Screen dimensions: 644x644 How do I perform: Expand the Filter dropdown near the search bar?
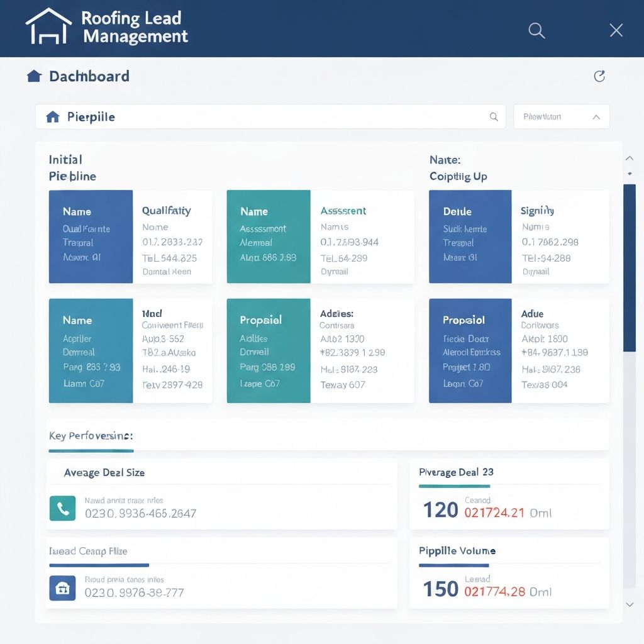[x=561, y=116]
